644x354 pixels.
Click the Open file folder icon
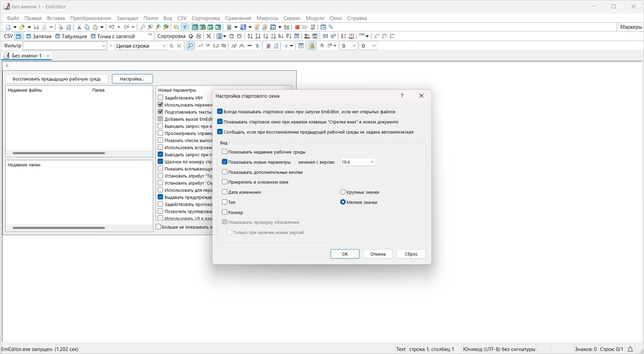click(x=22, y=27)
